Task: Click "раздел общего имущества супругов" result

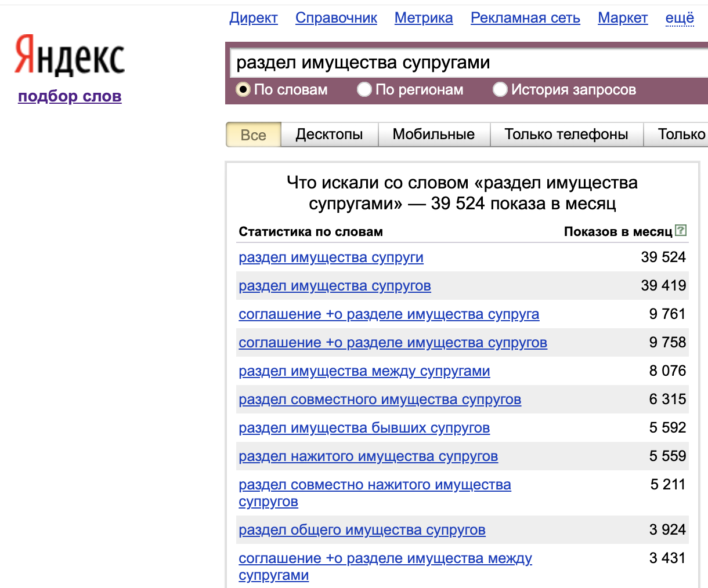Action: 362,530
